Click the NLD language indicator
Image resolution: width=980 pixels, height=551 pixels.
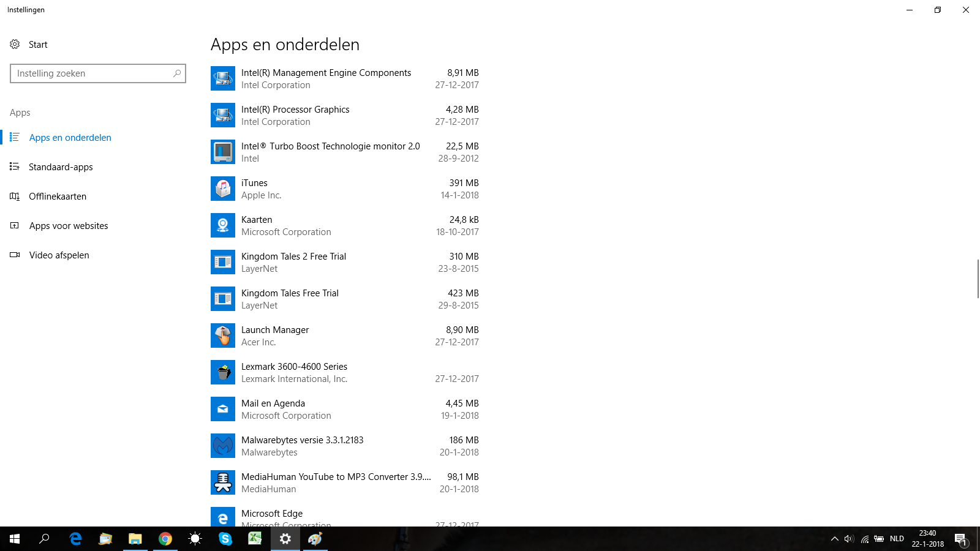(x=897, y=539)
